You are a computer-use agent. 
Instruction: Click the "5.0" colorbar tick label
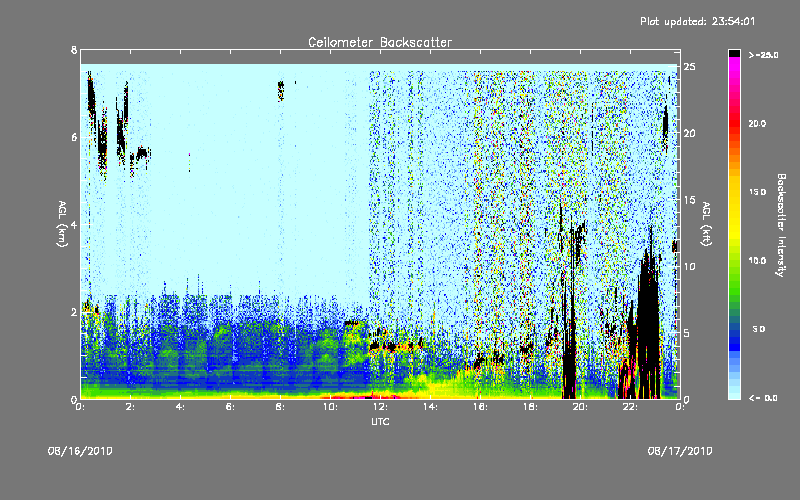tap(759, 329)
